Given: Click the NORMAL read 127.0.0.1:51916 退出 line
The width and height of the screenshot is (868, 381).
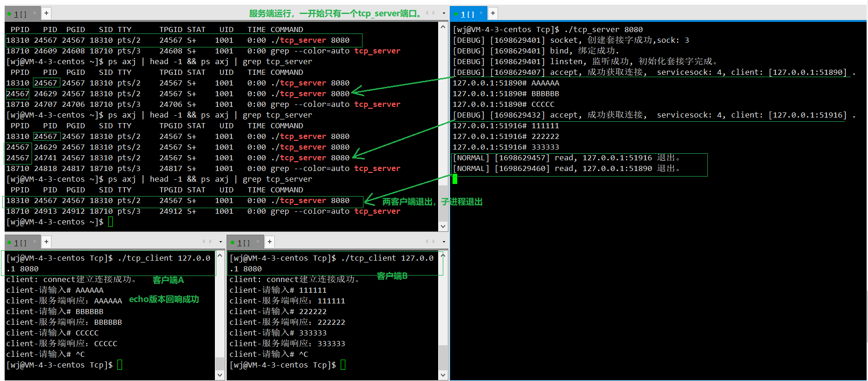Looking at the screenshot, I should (x=566, y=158).
